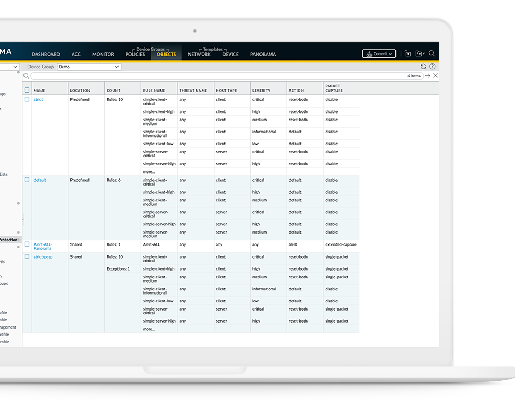Check the box for default profile
Viewport: 532px width, 406px height.
click(27, 180)
